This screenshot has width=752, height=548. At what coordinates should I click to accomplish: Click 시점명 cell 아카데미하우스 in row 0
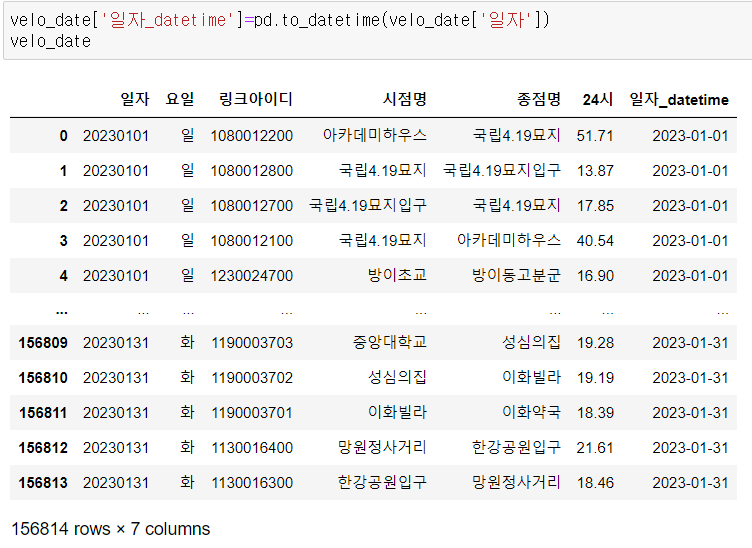coord(375,135)
